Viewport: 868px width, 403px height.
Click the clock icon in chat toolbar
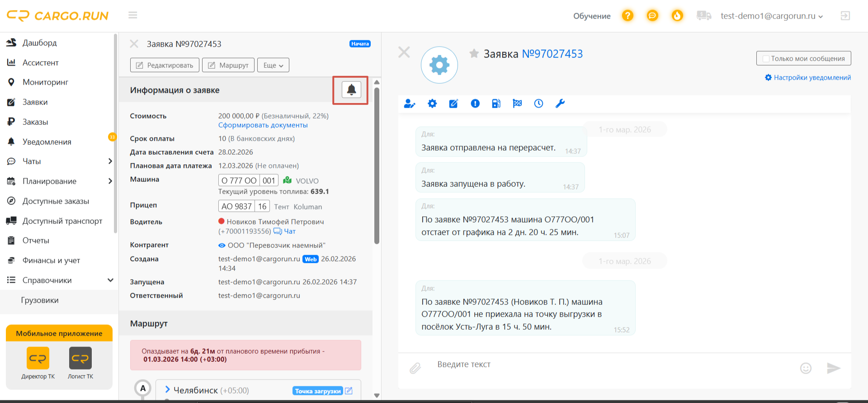coord(538,104)
